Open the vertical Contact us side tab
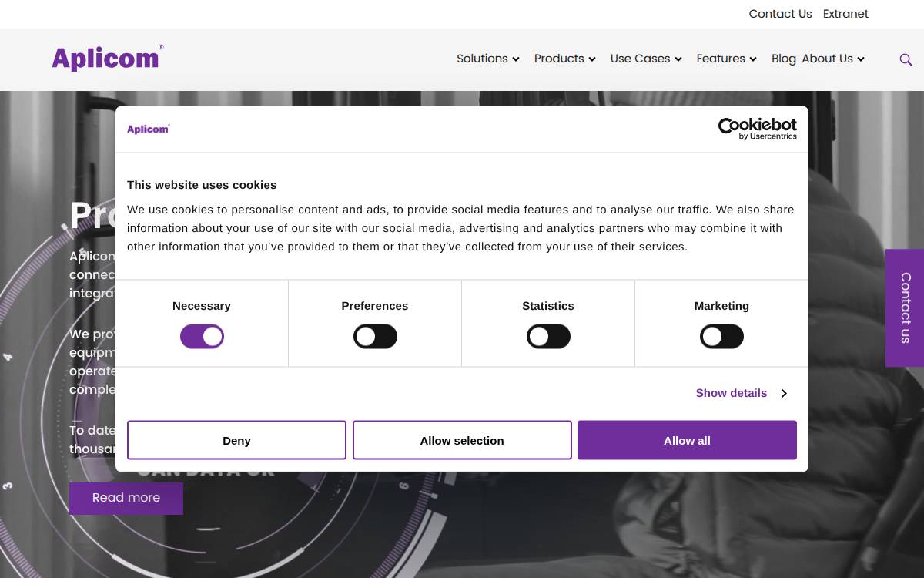This screenshot has width=924, height=578. [x=905, y=307]
